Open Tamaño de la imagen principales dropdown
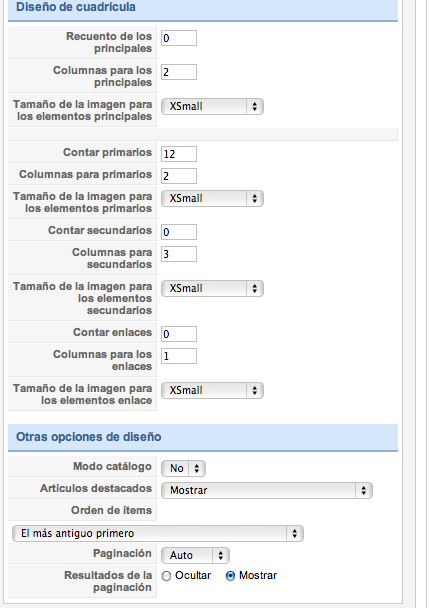This screenshot has width=429, height=608. tap(212, 107)
